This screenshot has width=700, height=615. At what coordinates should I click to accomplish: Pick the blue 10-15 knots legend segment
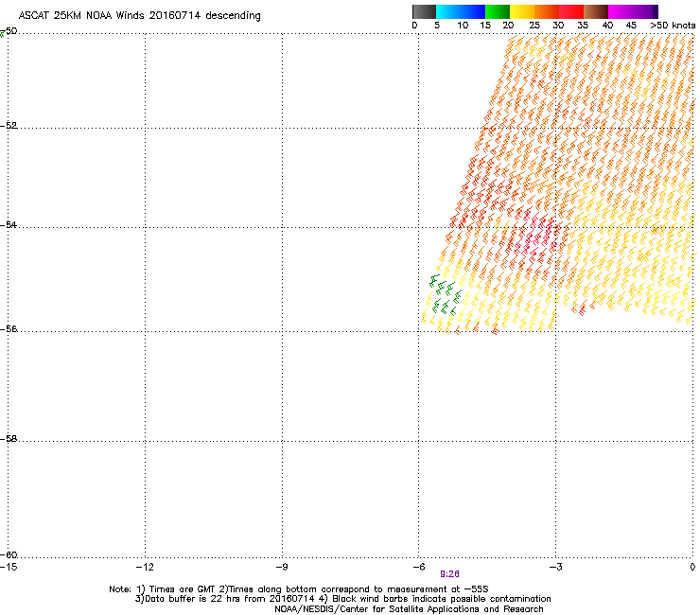tap(473, 11)
